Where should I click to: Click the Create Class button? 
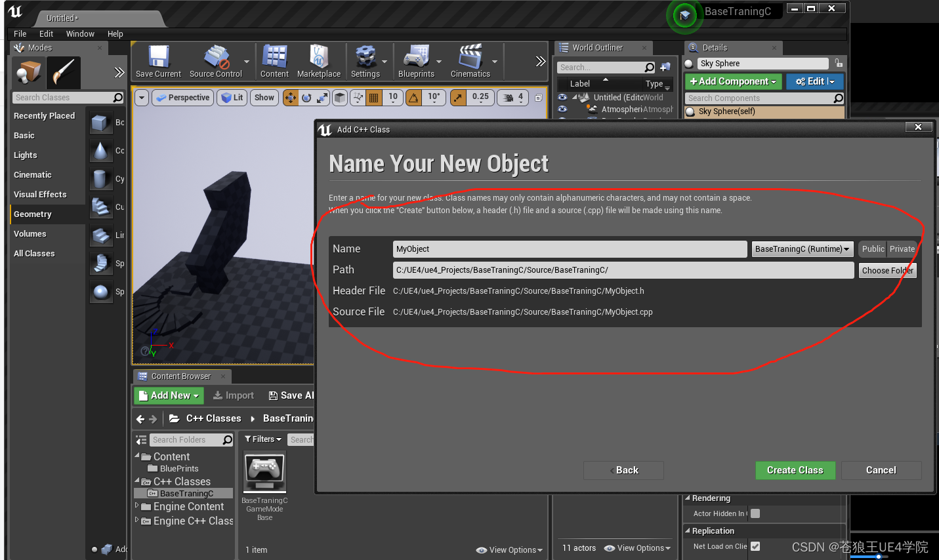[x=795, y=470]
